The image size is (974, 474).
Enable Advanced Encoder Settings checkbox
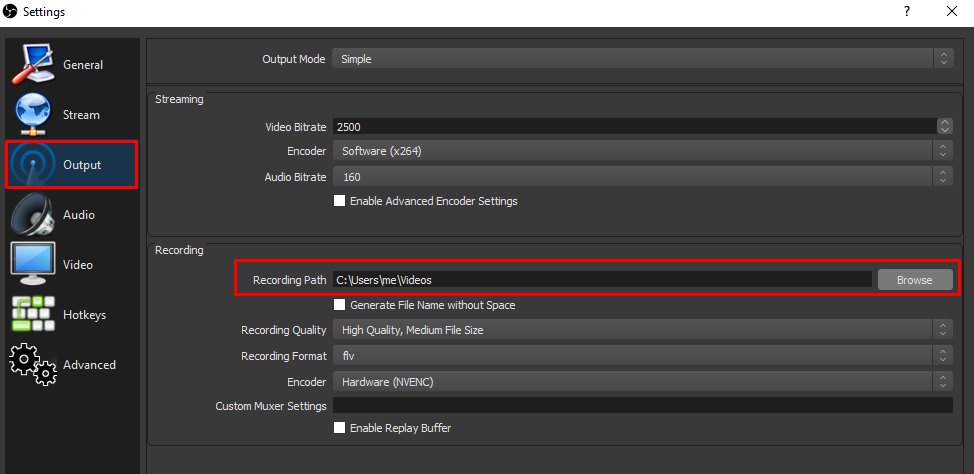point(339,201)
